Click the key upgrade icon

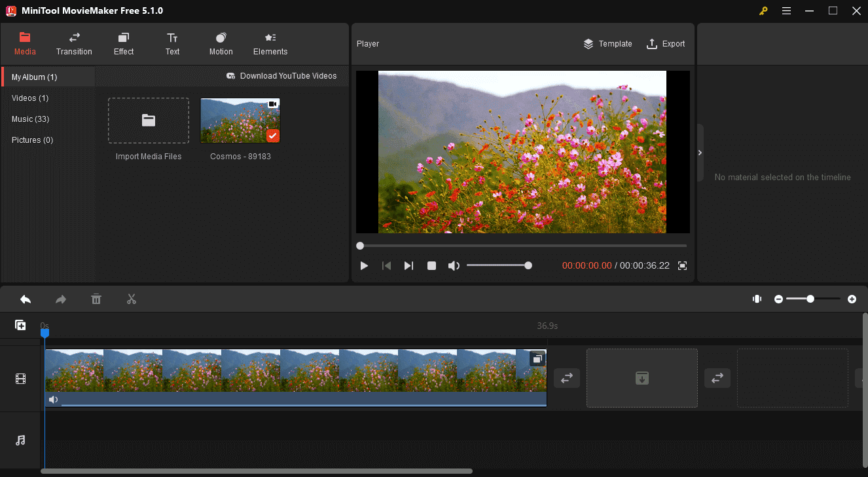[x=763, y=11]
